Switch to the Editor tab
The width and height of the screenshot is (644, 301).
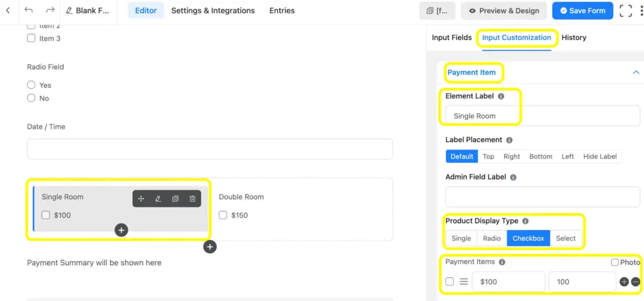pyautogui.click(x=146, y=11)
